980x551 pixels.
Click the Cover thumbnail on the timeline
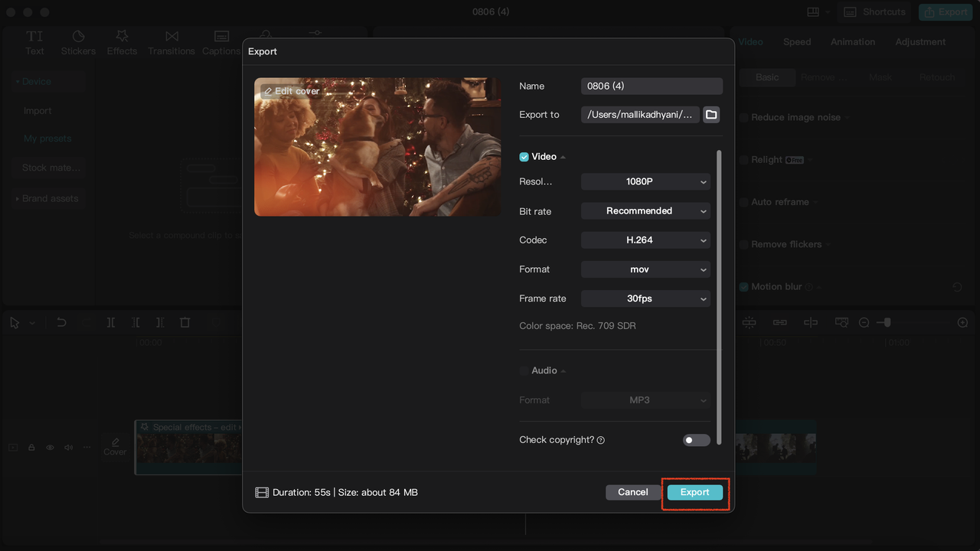115,447
